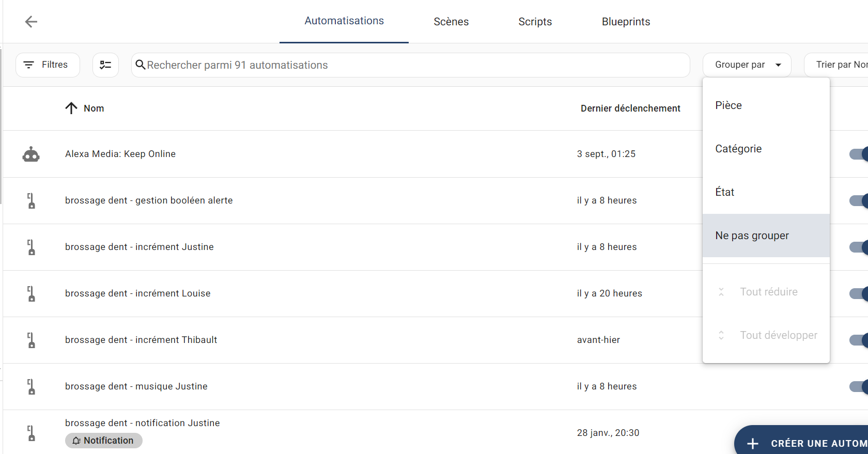868x454 pixels.
Task: Open brossage dent - musique Justine
Action: [136, 386]
